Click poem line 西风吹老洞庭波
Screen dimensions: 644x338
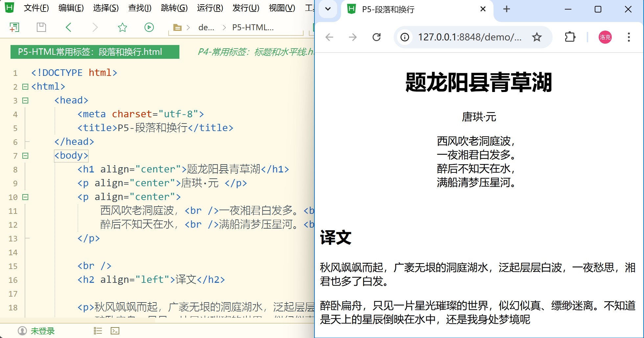point(476,141)
